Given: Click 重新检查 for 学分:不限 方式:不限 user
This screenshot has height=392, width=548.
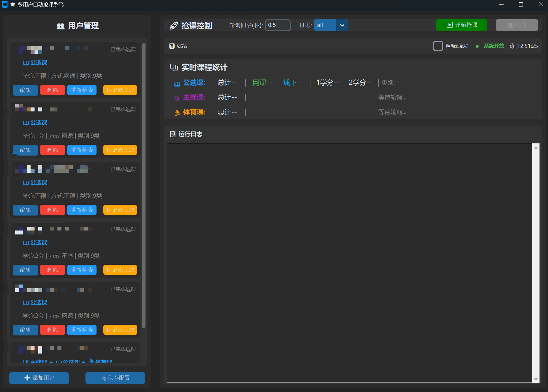Looking at the screenshot, I should pos(82,210).
